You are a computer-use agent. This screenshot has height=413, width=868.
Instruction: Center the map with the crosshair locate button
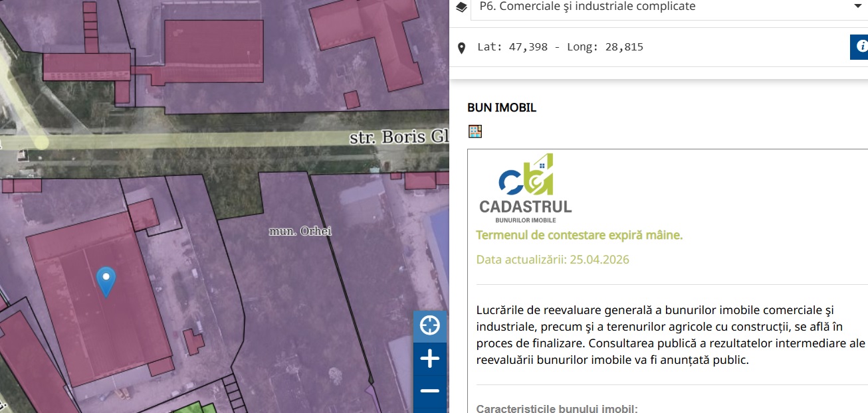(430, 326)
